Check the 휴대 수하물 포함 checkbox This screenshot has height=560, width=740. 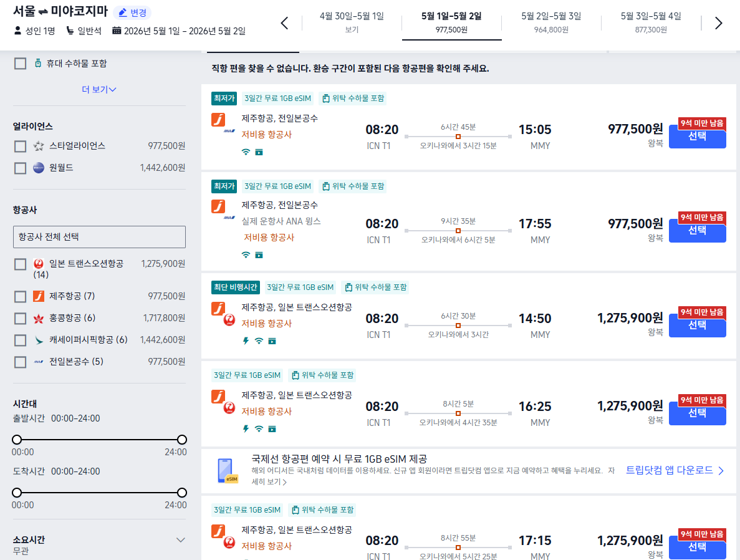coord(21,63)
